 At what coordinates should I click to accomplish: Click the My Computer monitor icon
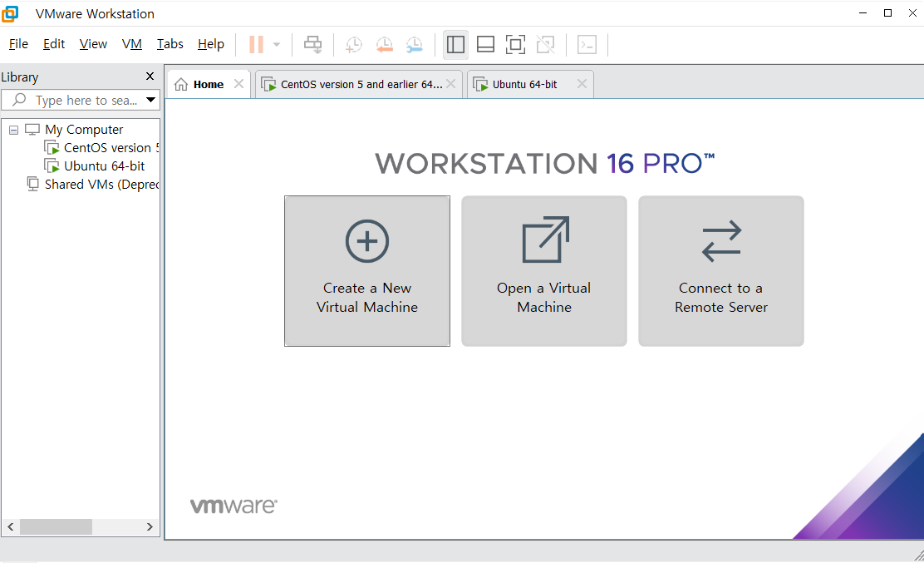point(32,130)
